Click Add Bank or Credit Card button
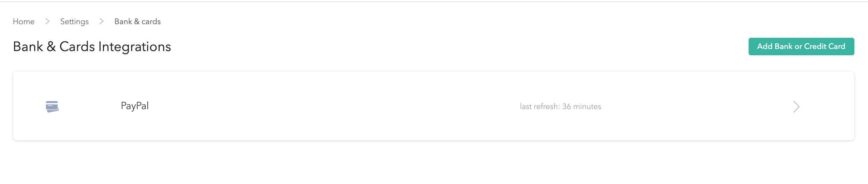 click(801, 47)
